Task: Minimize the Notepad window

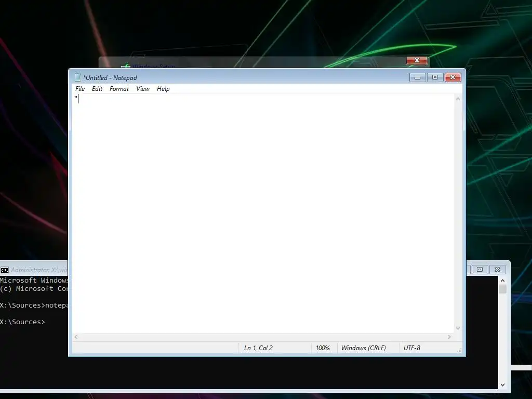Action: click(417, 78)
